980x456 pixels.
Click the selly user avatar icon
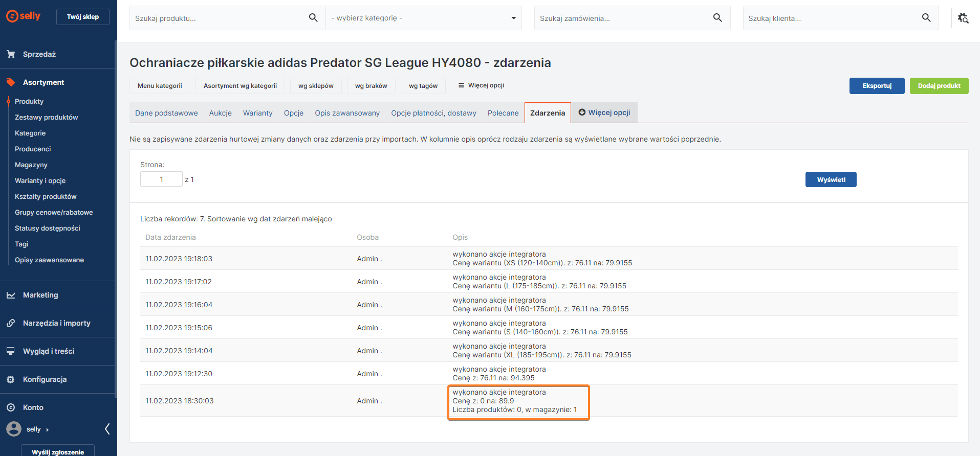(14, 429)
